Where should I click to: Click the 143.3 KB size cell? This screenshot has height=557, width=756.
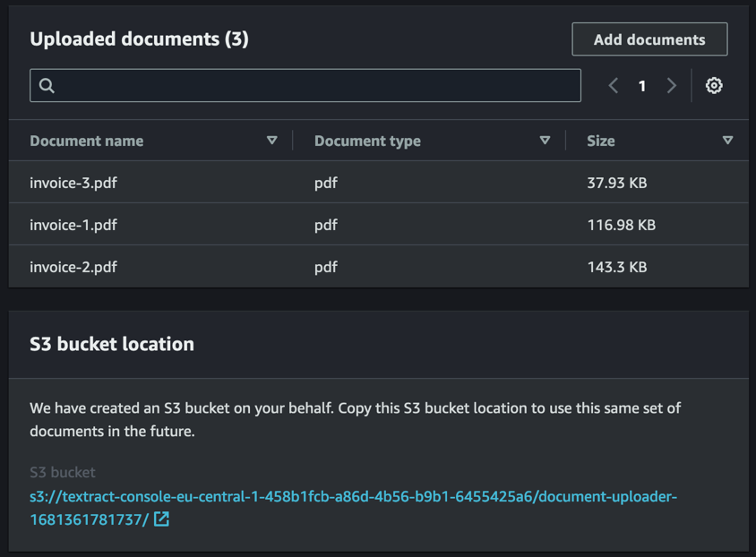coord(617,267)
